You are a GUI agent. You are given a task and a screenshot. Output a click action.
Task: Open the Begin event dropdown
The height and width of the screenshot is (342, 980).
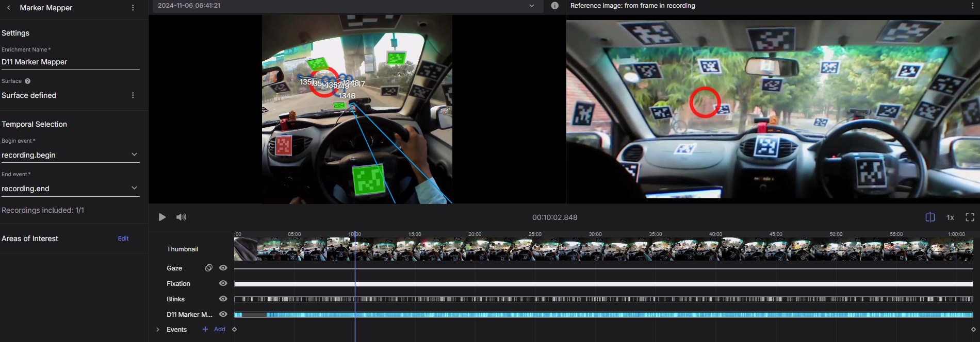(x=70, y=155)
